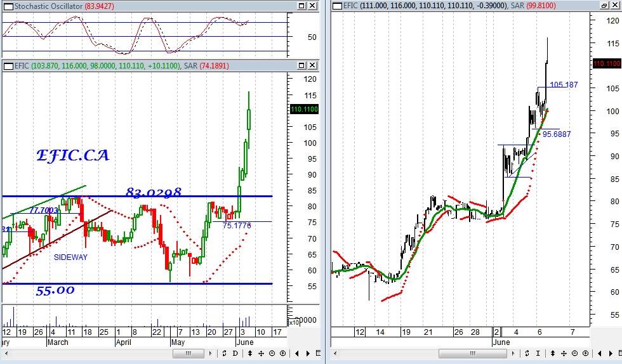622x364 pixels.
Task: Restore the right EFIC chart window
Action: coord(603,6)
